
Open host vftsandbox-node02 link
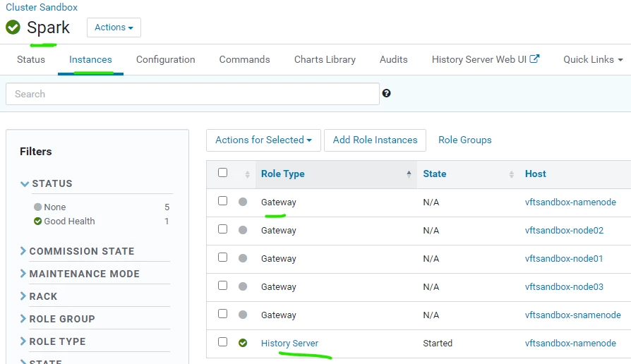[x=564, y=231]
